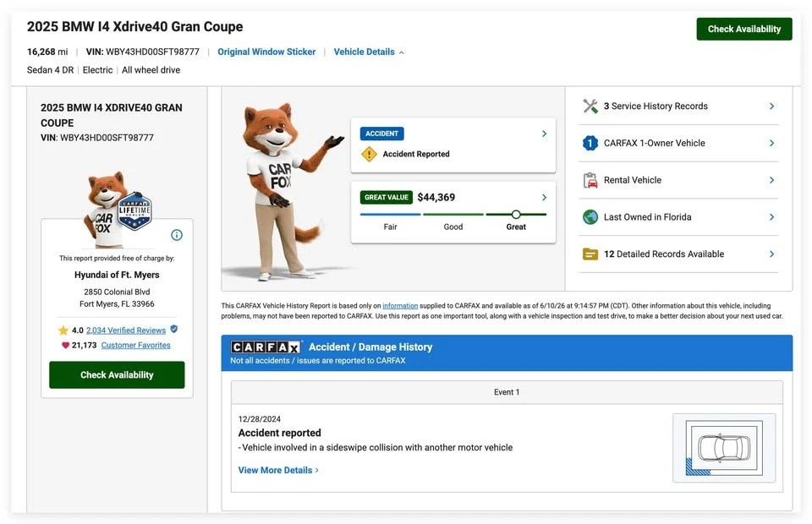
Task: Click the Rental Vehicle text
Action: [x=633, y=180]
